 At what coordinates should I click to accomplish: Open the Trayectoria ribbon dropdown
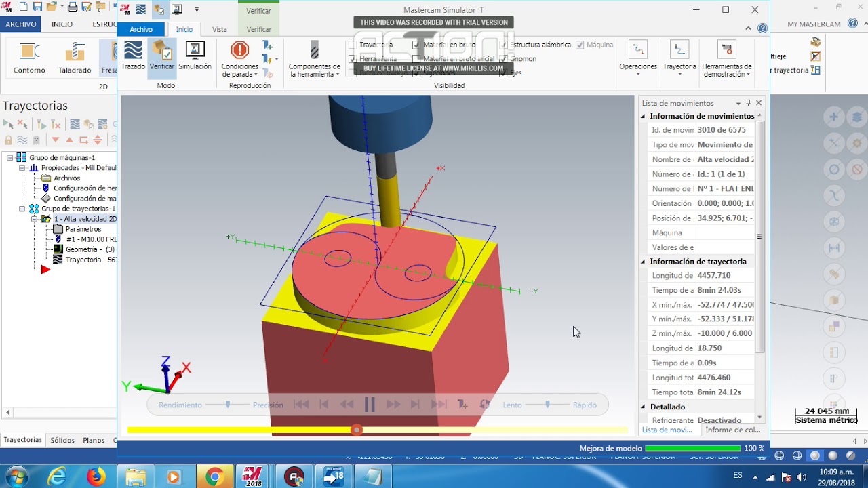(x=679, y=58)
